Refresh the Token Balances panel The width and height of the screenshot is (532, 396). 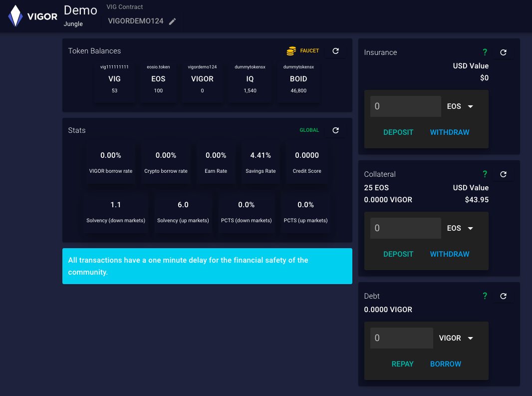click(x=335, y=51)
